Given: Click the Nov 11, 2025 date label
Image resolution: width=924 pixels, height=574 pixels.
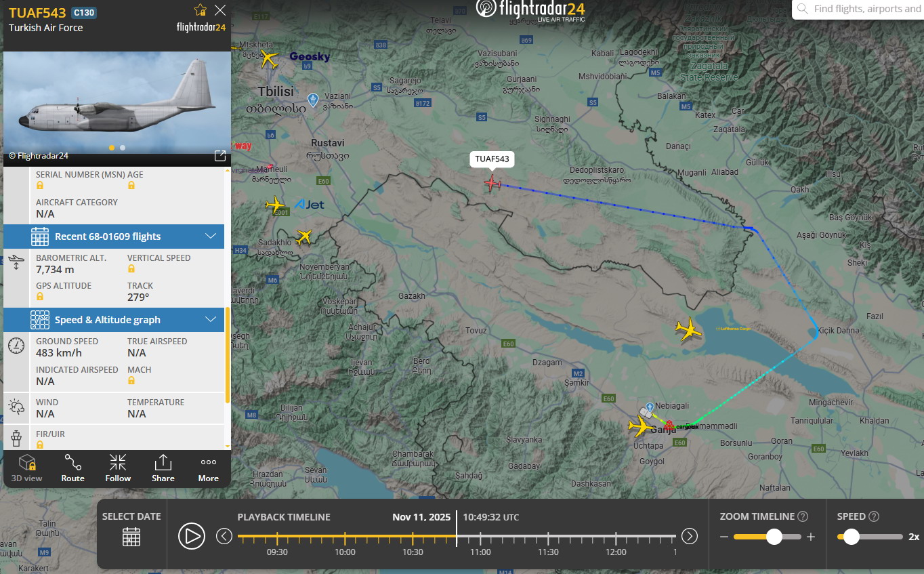Looking at the screenshot, I should (421, 517).
